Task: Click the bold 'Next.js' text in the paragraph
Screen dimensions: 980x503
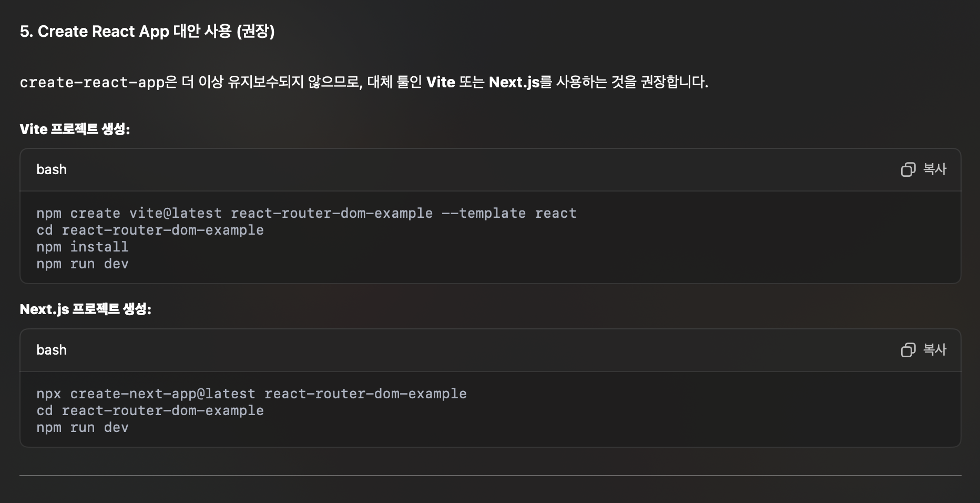Action: [514, 82]
